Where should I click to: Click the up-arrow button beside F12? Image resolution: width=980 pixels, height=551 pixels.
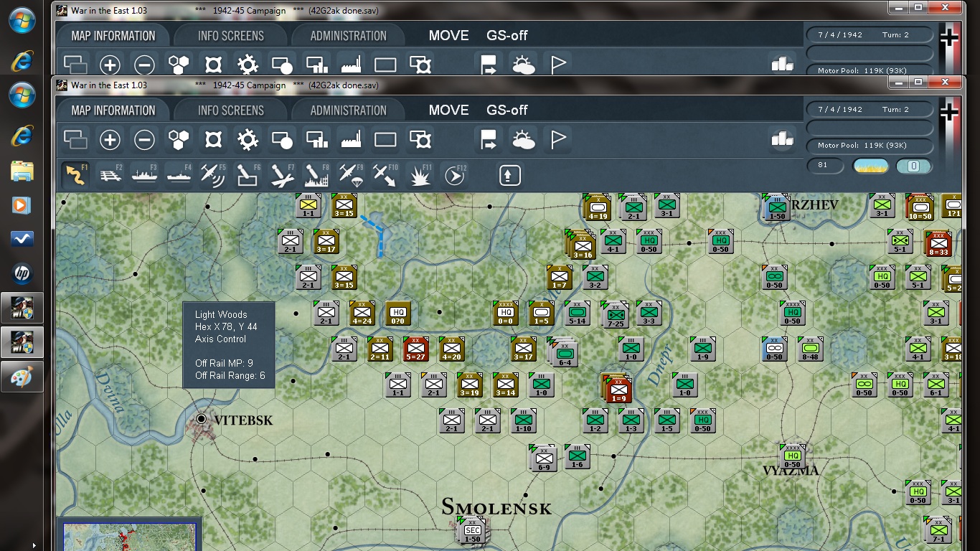click(509, 175)
